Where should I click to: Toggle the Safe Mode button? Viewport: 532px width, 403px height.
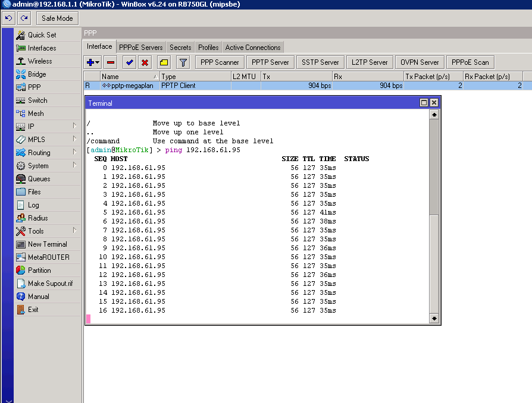coord(57,18)
